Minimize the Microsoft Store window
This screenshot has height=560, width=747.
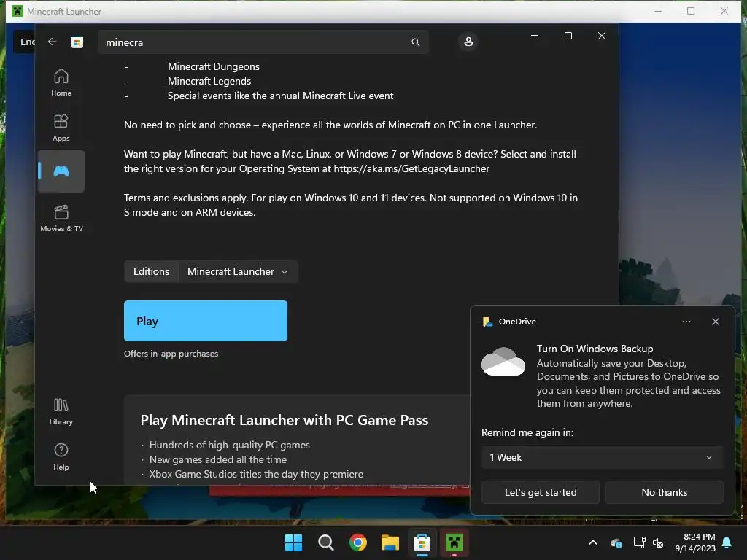535,36
